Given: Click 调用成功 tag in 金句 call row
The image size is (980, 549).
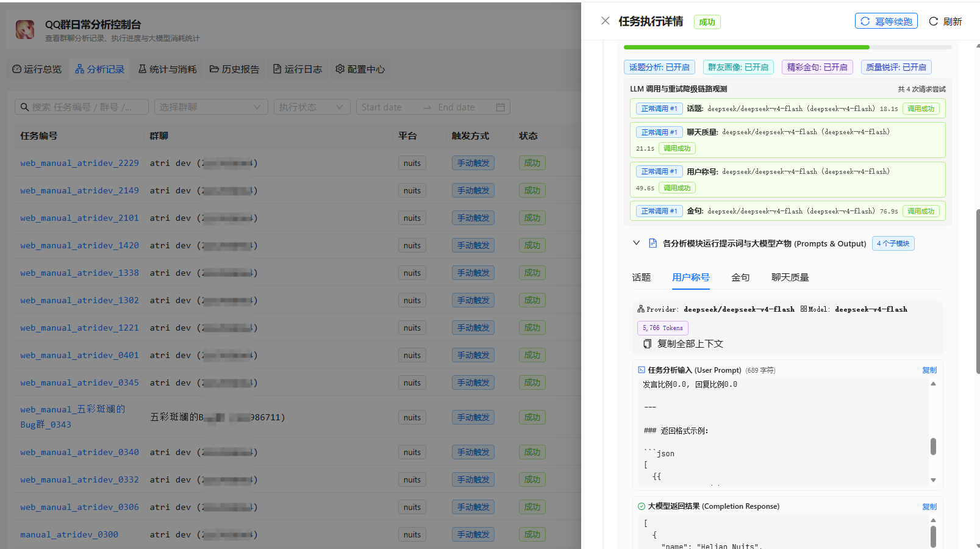Looking at the screenshot, I should [920, 211].
